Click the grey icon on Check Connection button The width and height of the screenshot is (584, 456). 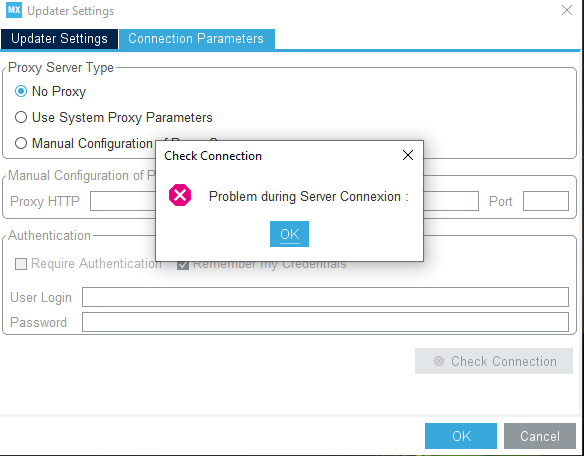click(439, 361)
